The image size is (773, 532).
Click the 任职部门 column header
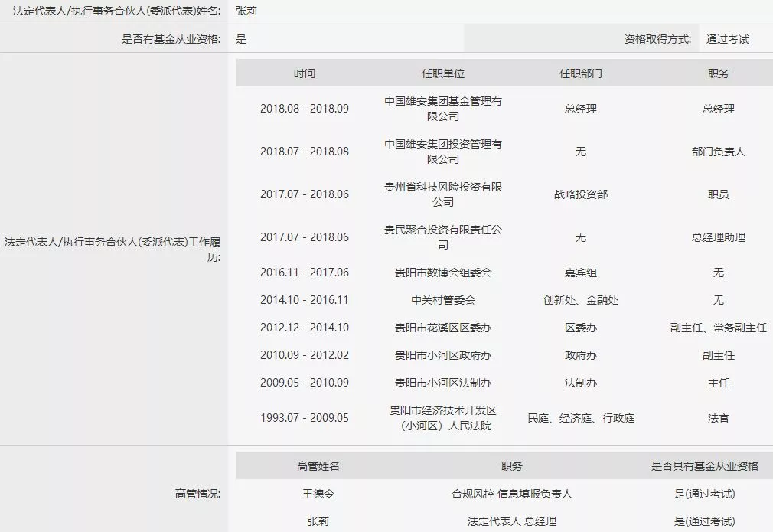(x=580, y=73)
